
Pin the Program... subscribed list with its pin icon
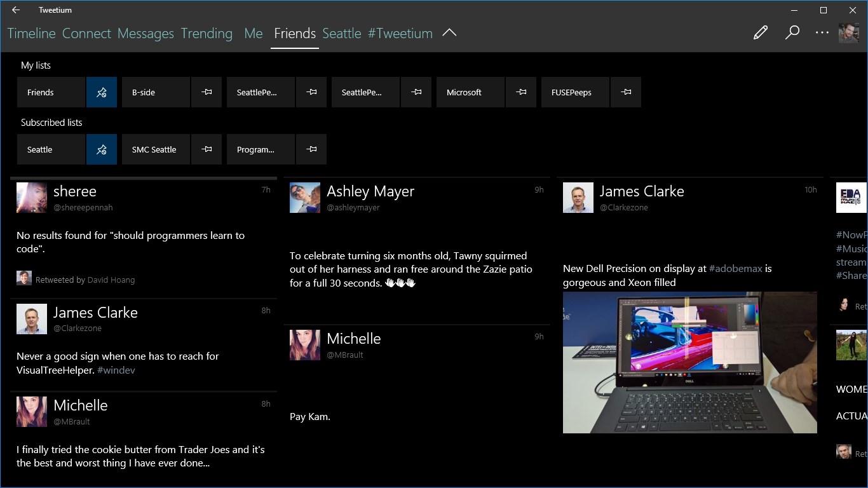coord(311,149)
